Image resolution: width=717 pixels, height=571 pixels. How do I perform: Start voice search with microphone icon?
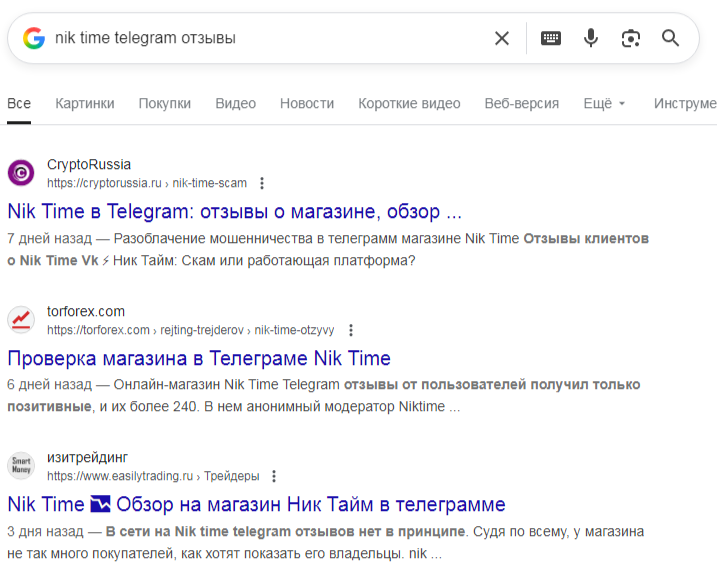pos(591,38)
